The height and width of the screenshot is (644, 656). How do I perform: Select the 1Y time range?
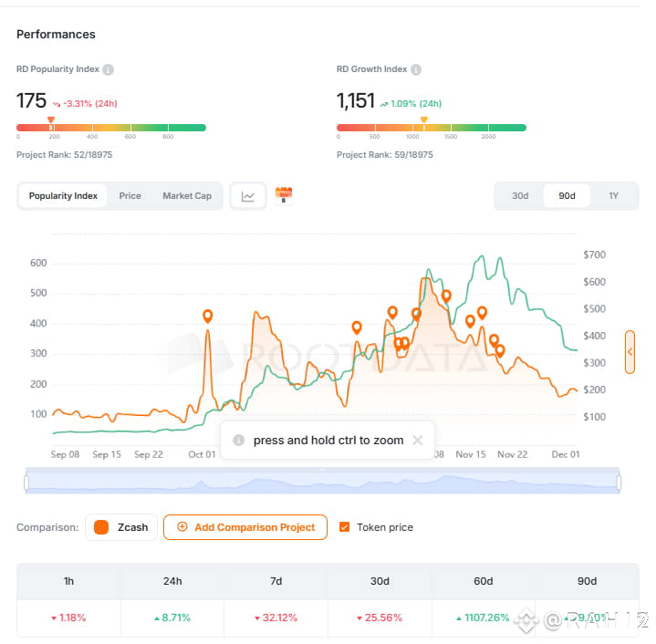tap(613, 196)
